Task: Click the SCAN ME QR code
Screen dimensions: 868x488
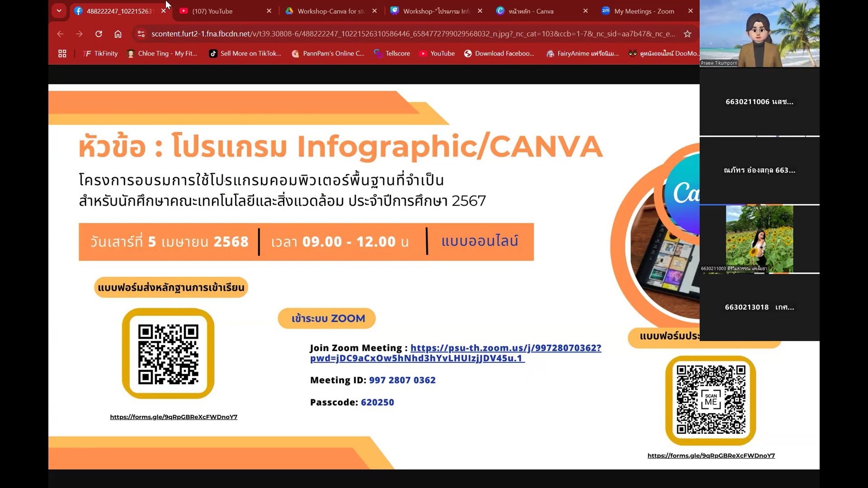Action: click(711, 400)
